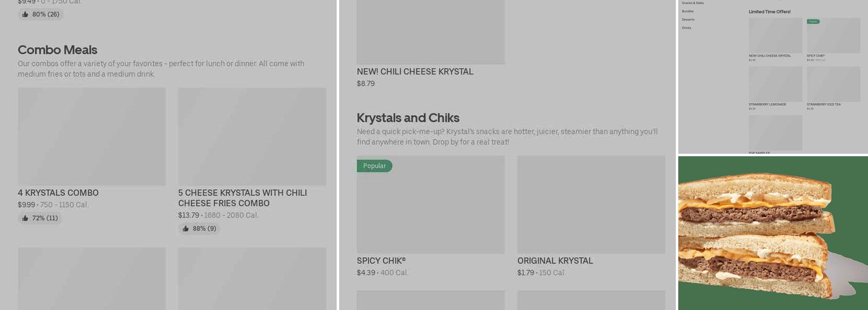Click the $4.39 SPICY CHIK item name
This screenshot has width=868, height=310.
[381, 261]
